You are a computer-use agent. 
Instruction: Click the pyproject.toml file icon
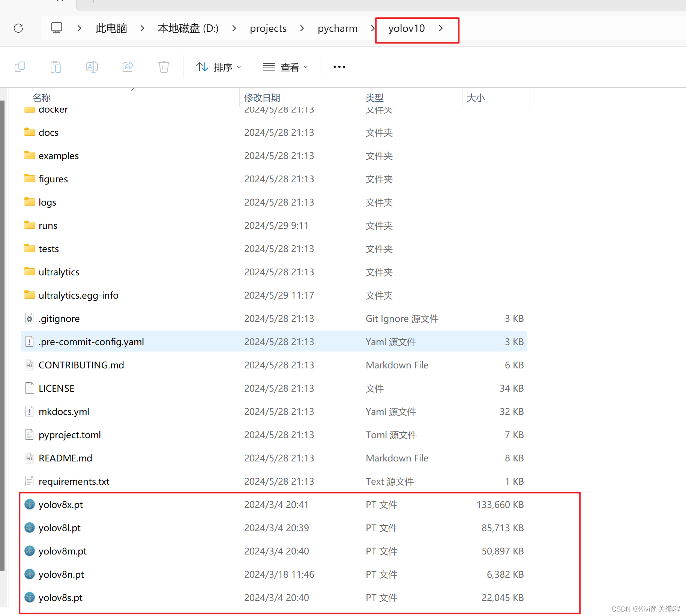point(30,435)
